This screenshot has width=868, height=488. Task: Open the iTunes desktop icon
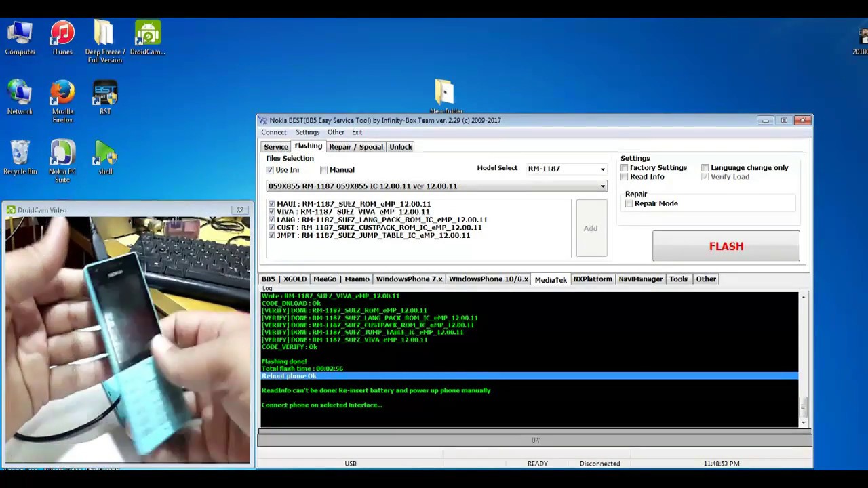coord(62,38)
